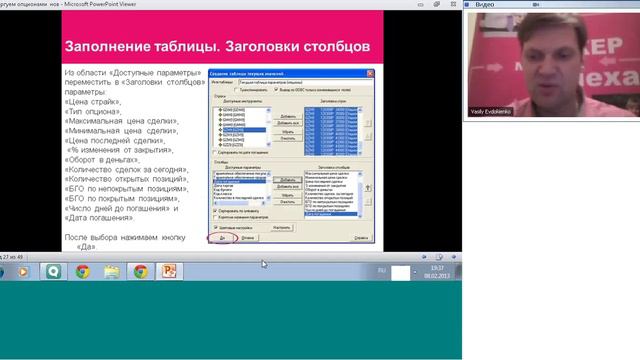640x360 pixels.
Task: Click Добавить все in the rows section
Action: pyautogui.click(x=288, y=123)
